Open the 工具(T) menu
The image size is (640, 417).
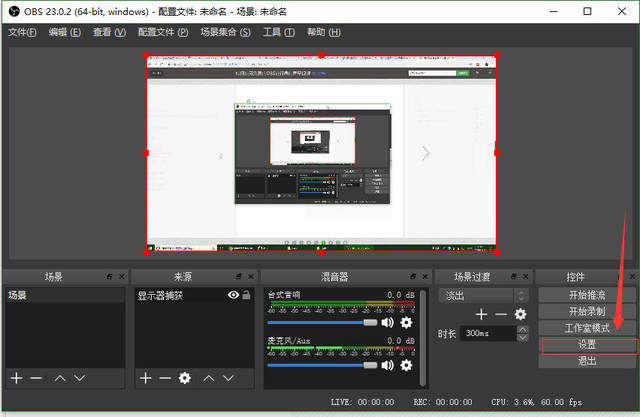pyautogui.click(x=278, y=32)
